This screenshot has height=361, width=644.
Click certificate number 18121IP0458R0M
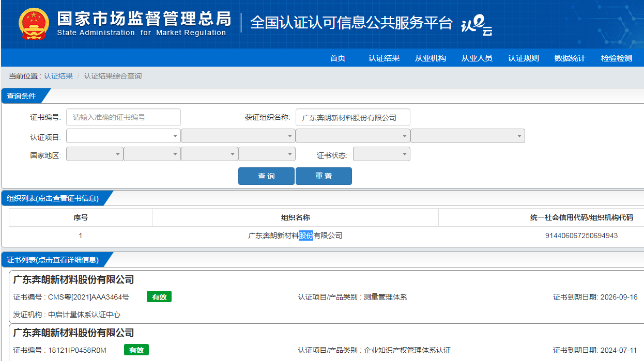point(77,350)
